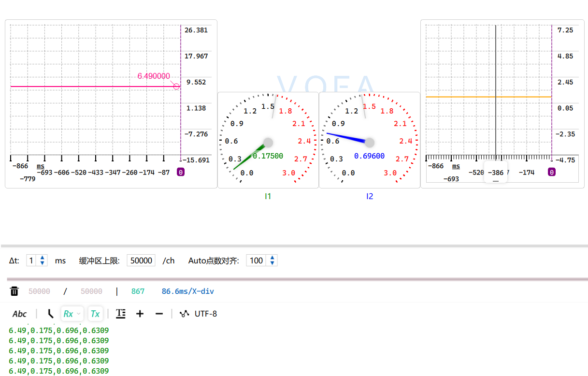Click the -386 time cursor on right chart

496,173
